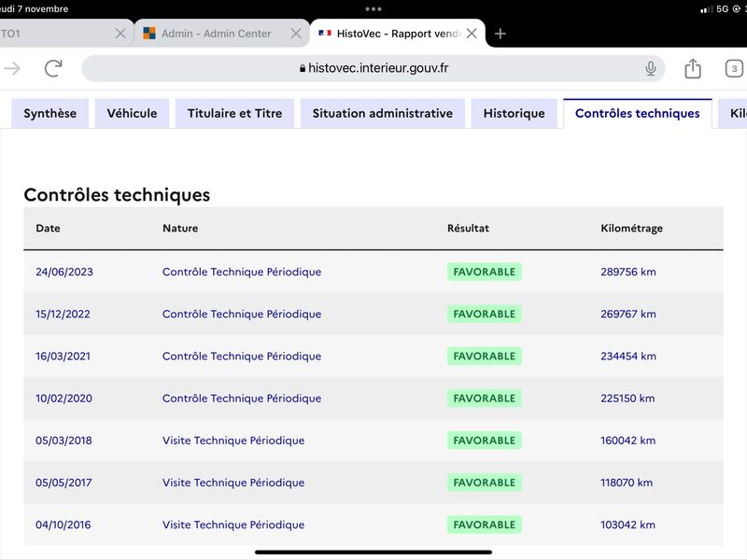Screen dimensions: 747x560
Task: Open the Titulaire et Titre tab
Action: (235, 113)
